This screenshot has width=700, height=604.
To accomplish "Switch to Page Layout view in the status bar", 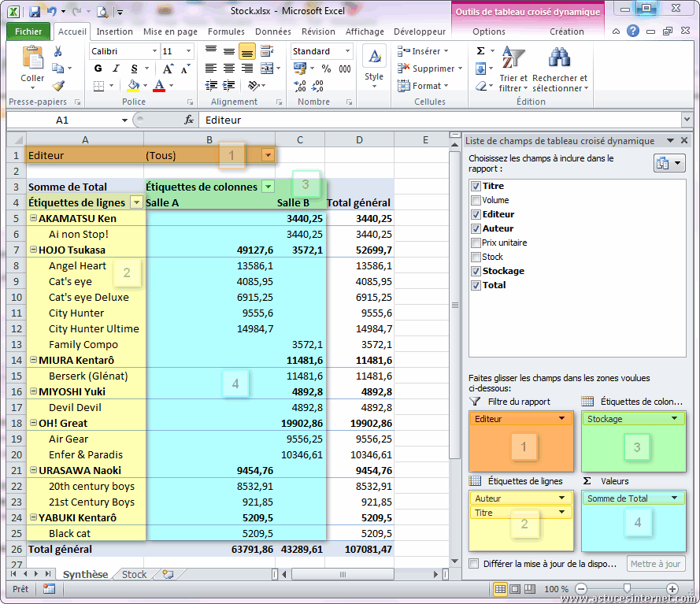I will click(x=515, y=589).
